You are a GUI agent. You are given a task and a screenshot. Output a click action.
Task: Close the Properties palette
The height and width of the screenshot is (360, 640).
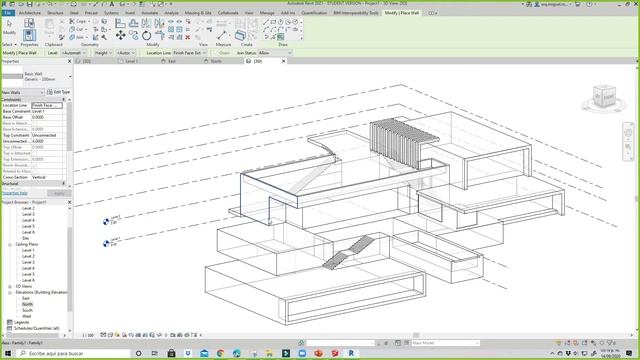[x=69, y=61]
